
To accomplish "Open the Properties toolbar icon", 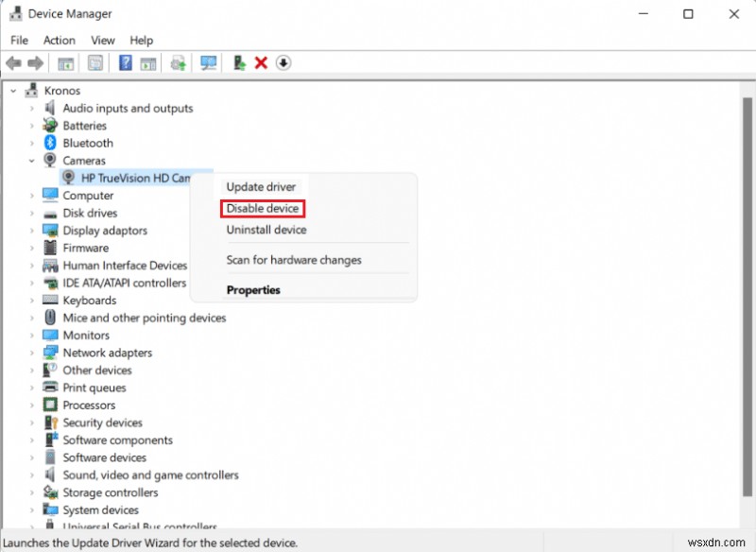I will tap(95, 62).
